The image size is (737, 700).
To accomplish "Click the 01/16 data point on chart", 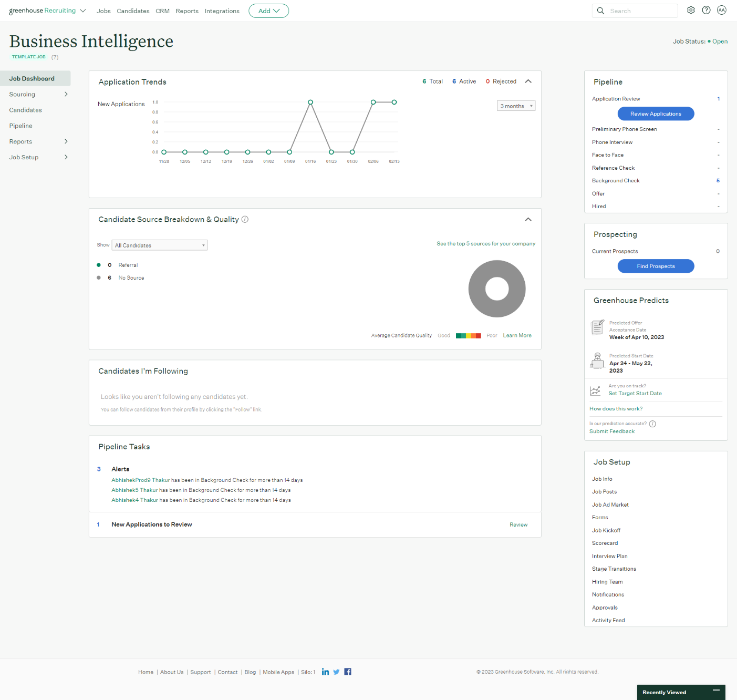I will (x=310, y=102).
